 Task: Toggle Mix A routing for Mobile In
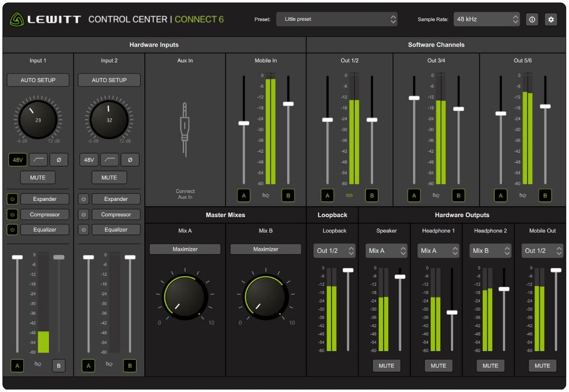[x=244, y=195]
